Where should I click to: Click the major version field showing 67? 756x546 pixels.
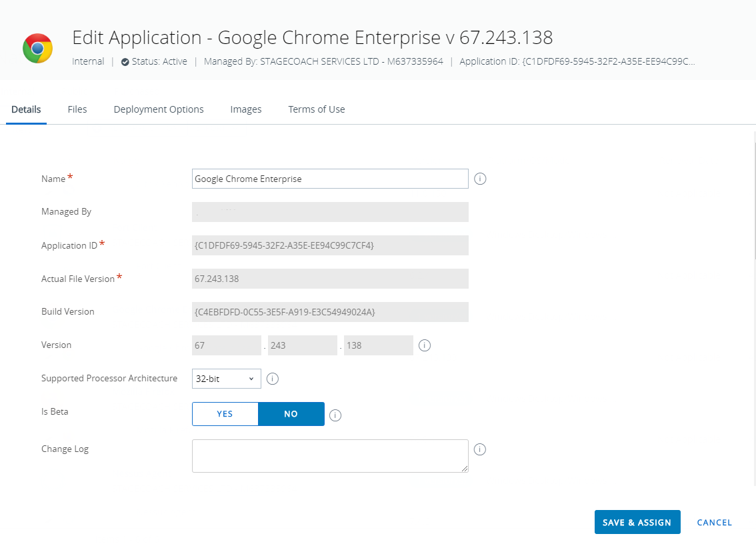tap(226, 345)
